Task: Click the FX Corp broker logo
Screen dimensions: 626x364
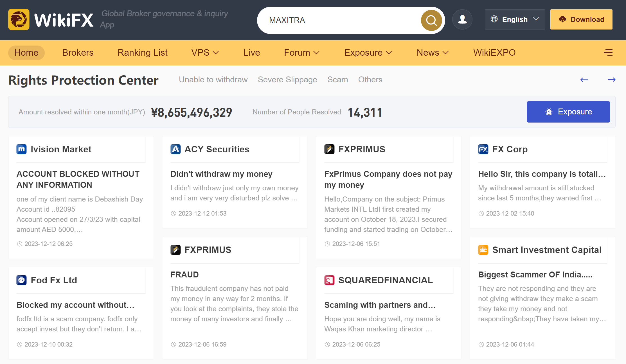Action: (x=483, y=149)
